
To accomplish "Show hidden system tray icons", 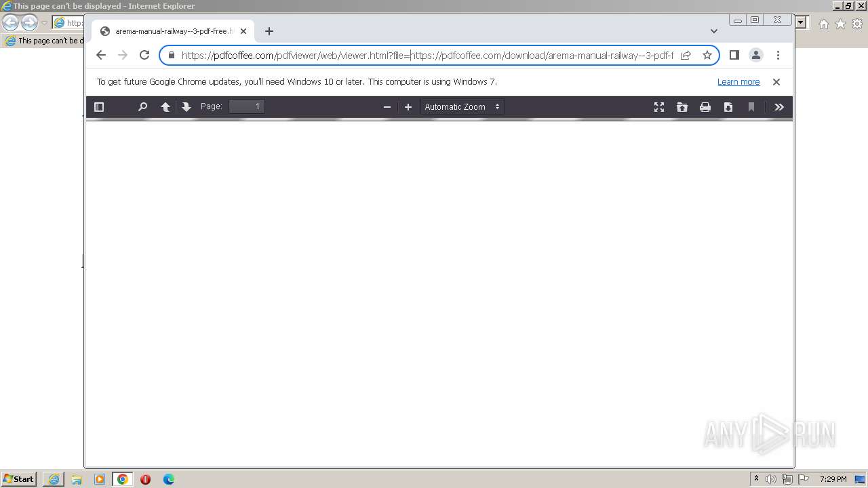I will coord(756,479).
